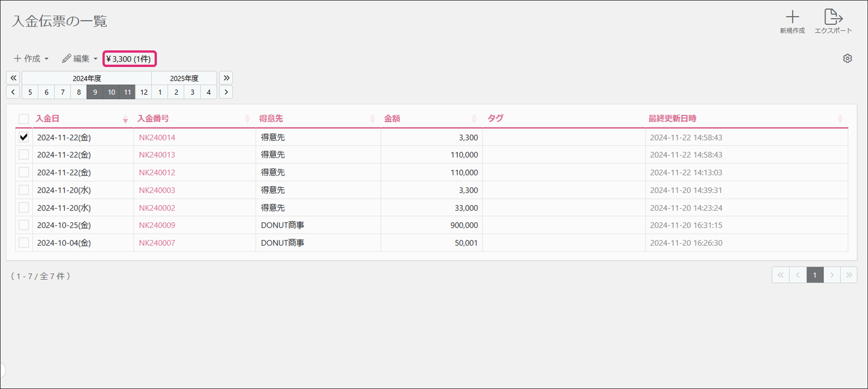
Task: Expand the 作成 dropdown menu
Action: [31, 59]
